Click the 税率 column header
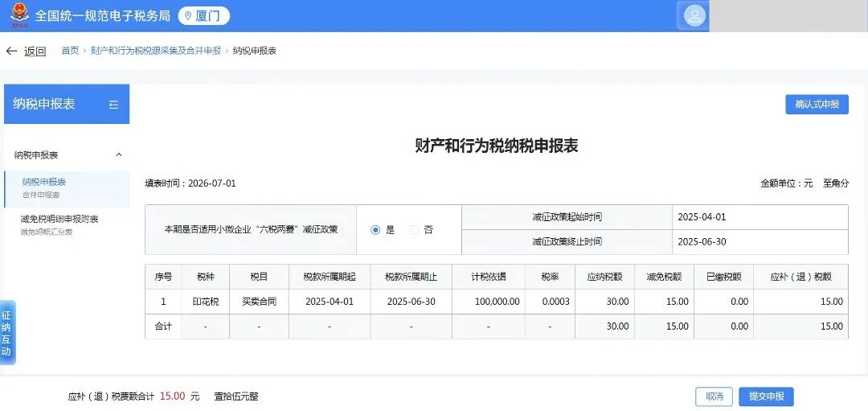868x411 pixels. (550, 277)
